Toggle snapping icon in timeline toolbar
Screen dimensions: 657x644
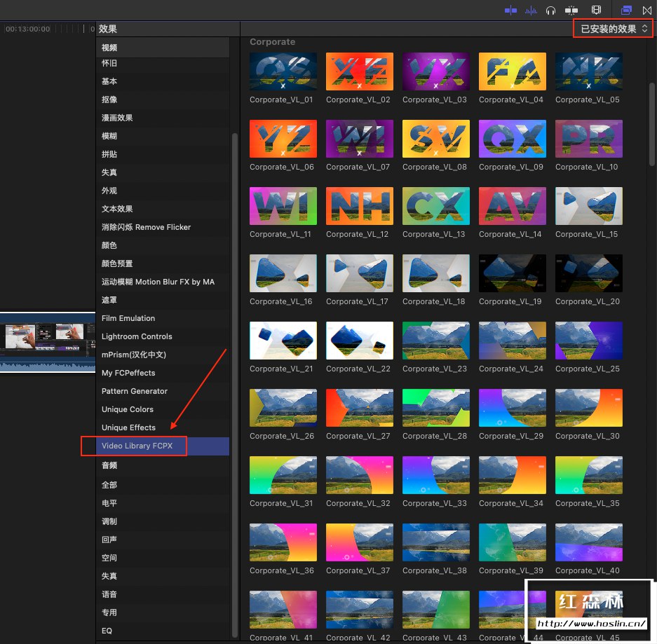point(571,11)
